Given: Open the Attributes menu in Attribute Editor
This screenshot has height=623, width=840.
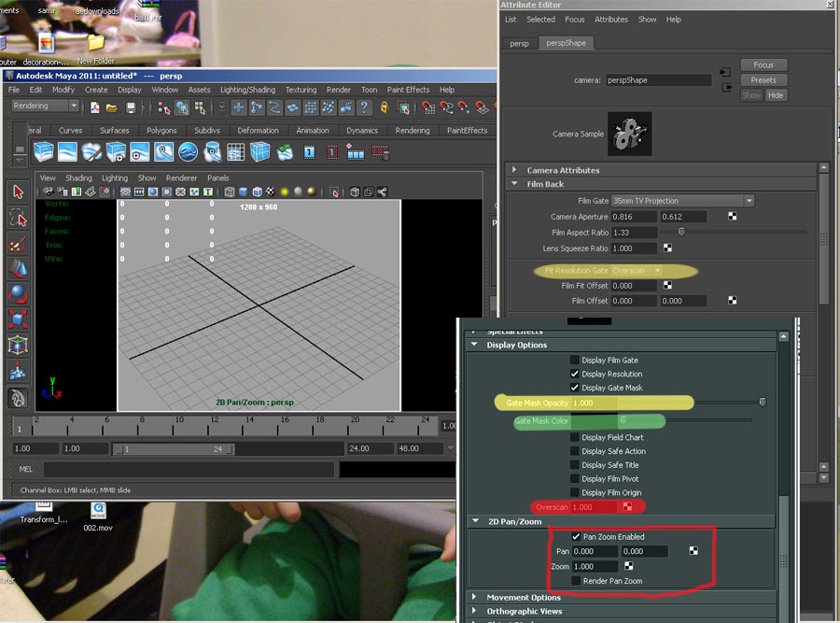Looking at the screenshot, I should (x=610, y=20).
